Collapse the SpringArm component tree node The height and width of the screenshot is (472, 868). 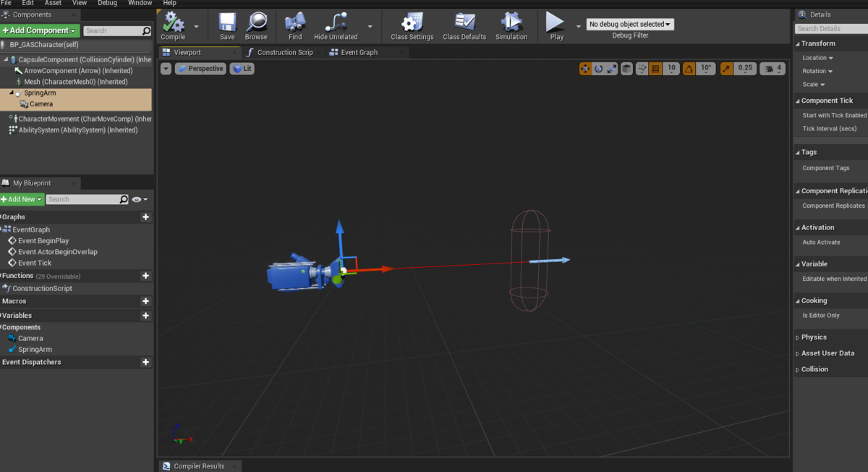click(x=12, y=93)
